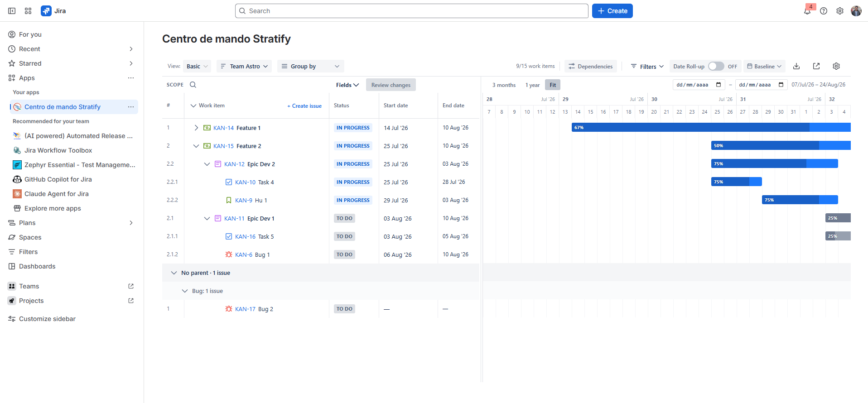Click the scope search magnifier icon
This screenshot has height=403, width=868.
point(193,85)
